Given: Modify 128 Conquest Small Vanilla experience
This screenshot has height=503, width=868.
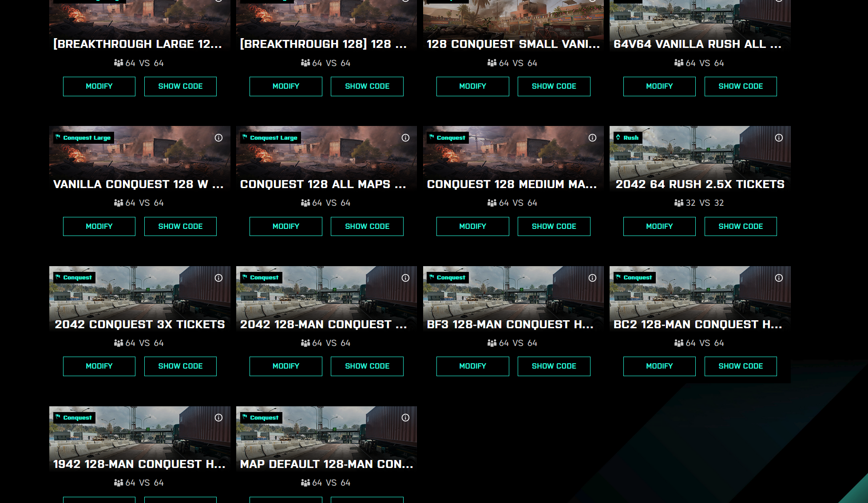Looking at the screenshot, I should click(473, 86).
